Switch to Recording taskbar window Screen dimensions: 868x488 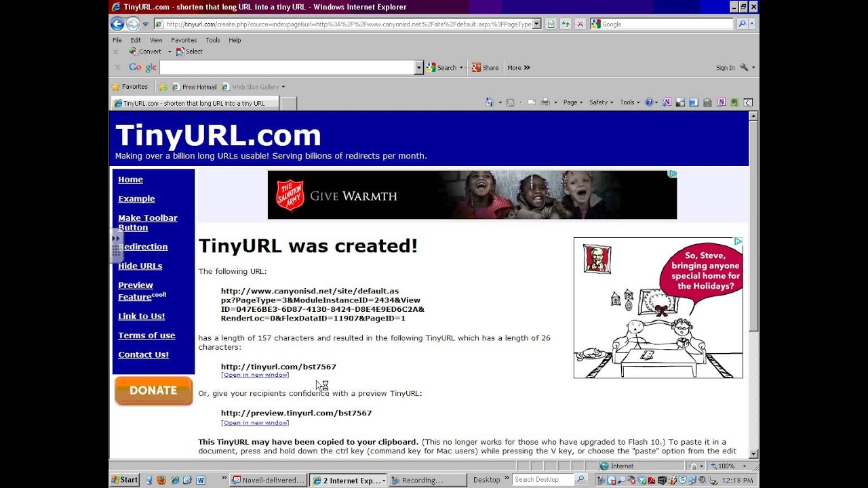click(428, 480)
